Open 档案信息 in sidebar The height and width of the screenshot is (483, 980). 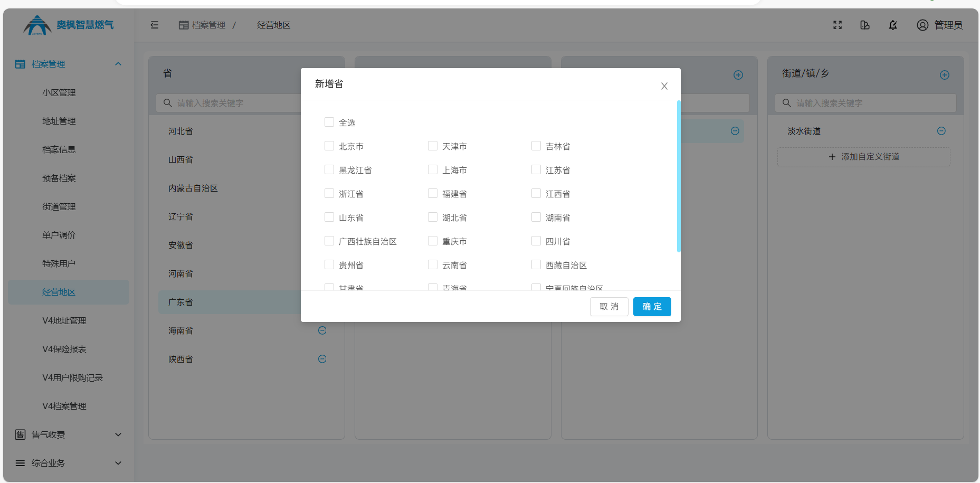tap(69, 149)
